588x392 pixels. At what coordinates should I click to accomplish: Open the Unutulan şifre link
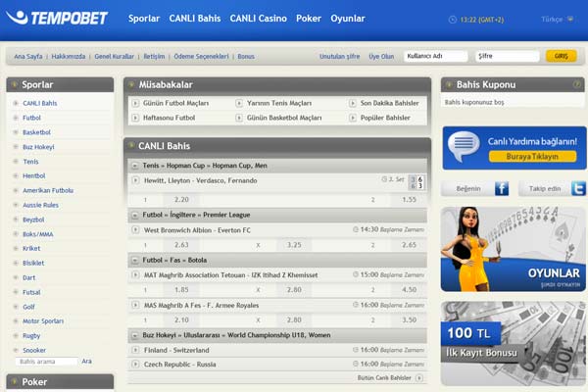click(339, 56)
